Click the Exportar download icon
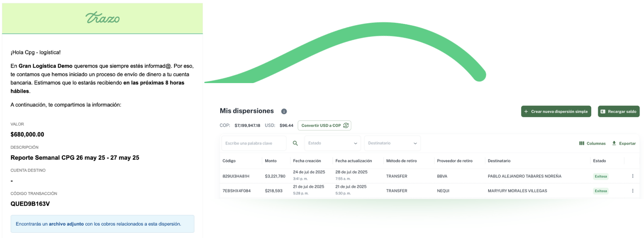This screenshot has height=238, width=644. (x=614, y=143)
